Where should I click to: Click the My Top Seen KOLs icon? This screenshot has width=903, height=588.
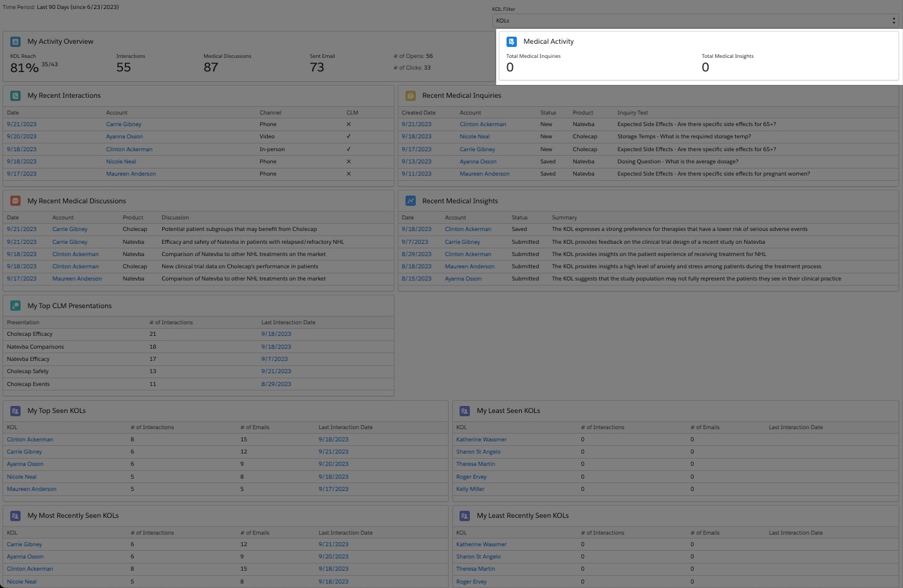(x=15, y=411)
